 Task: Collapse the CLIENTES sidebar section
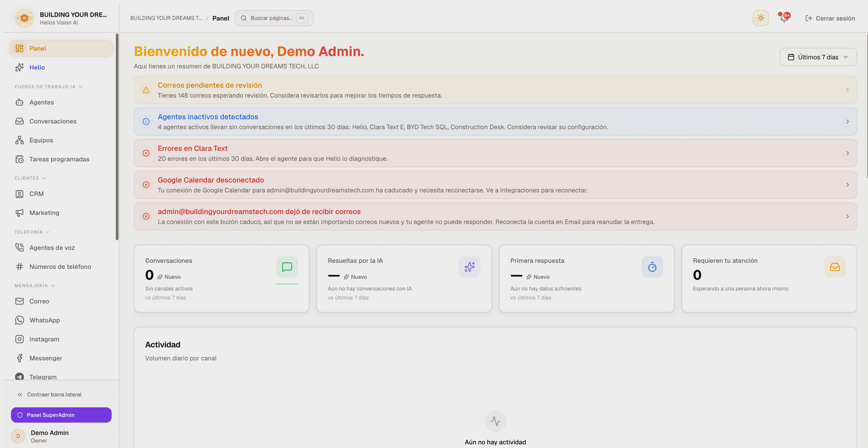pyautogui.click(x=30, y=178)
